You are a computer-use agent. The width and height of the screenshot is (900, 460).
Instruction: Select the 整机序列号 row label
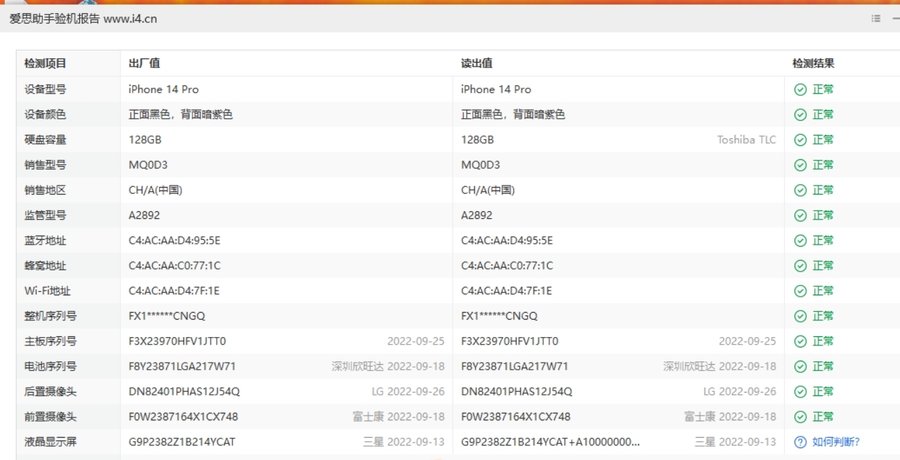(x=51, y=316)
